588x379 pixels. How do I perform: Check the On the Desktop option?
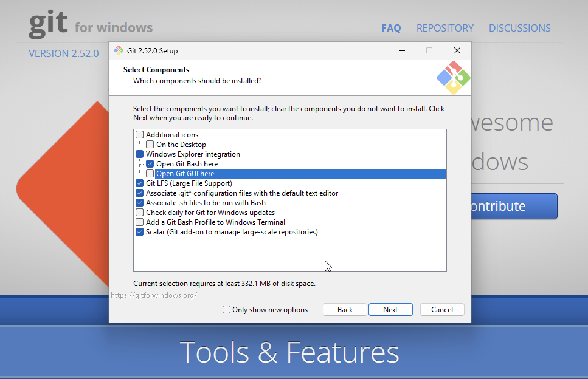click(x=150, y=144)
